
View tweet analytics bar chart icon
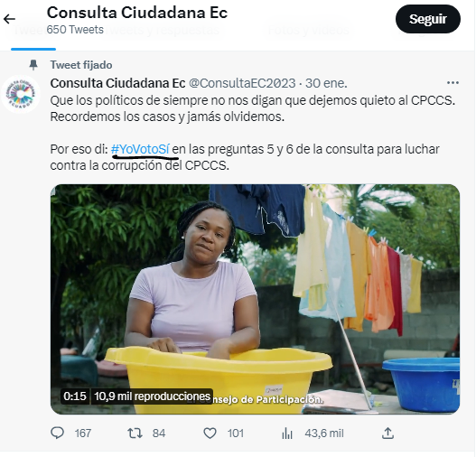coord(287,434)
